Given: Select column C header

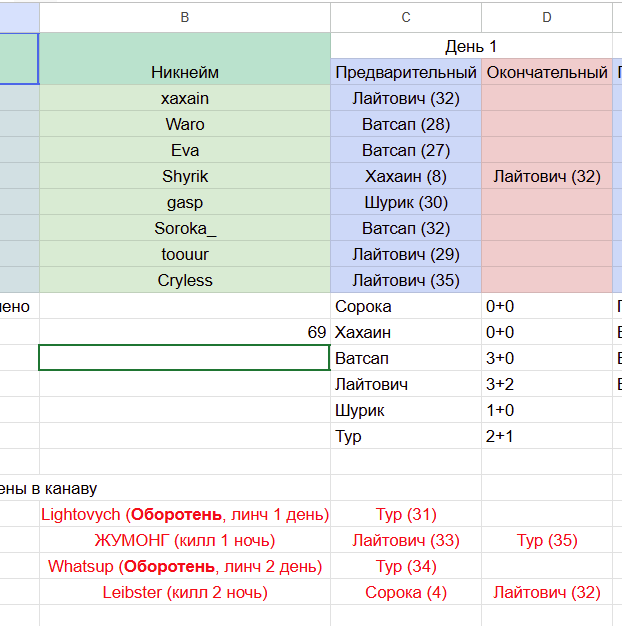Looking at the screenshot, I should [406, 17].
